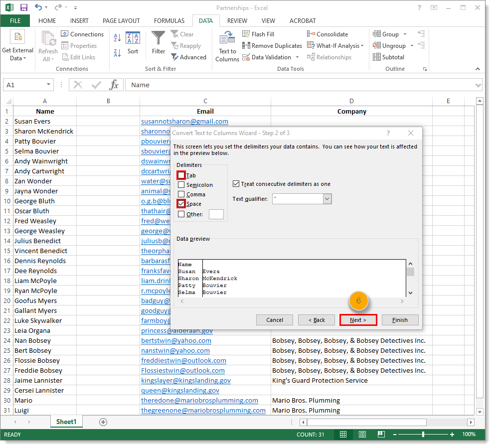Switch to INSERT tab
This screenshot has height=448, width=493.
[x=79, y=21]
